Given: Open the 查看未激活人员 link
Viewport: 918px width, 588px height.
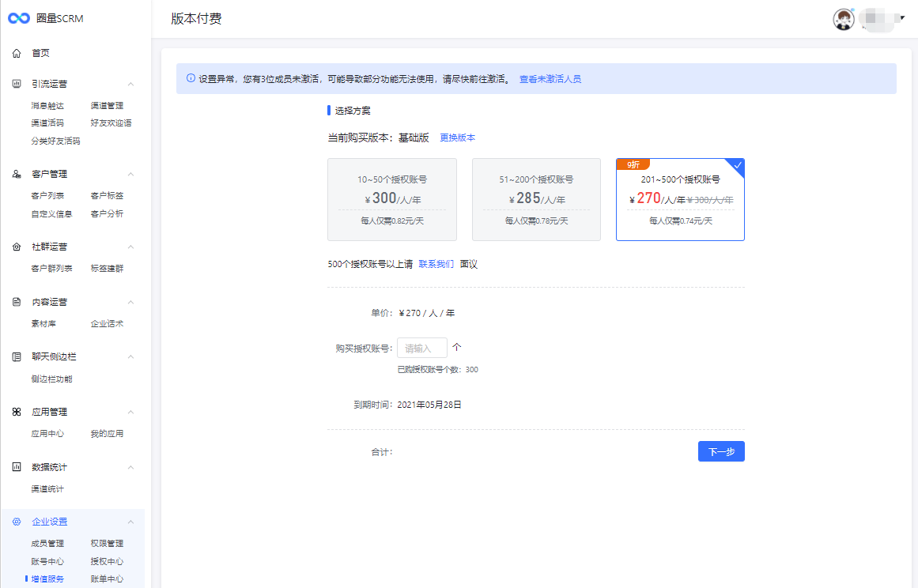Looking at the screenshot, I should [x=550, y=79].
